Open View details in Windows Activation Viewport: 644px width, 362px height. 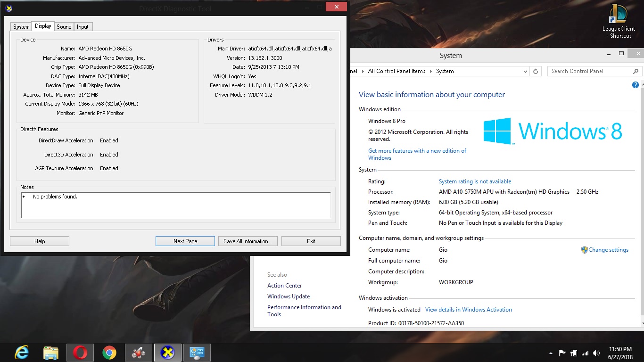(468, 310)
